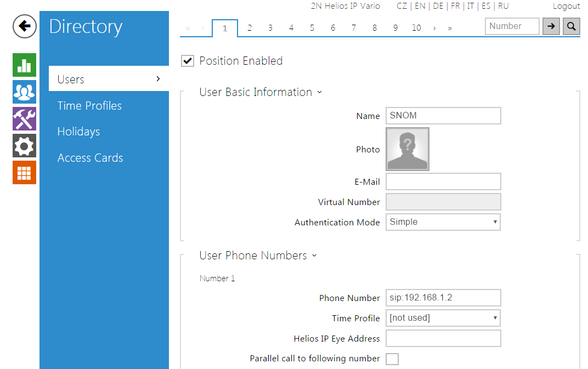Open the Authentication Mode dropdown
Viewport: 588px width, 369px height.
[443, 222]
